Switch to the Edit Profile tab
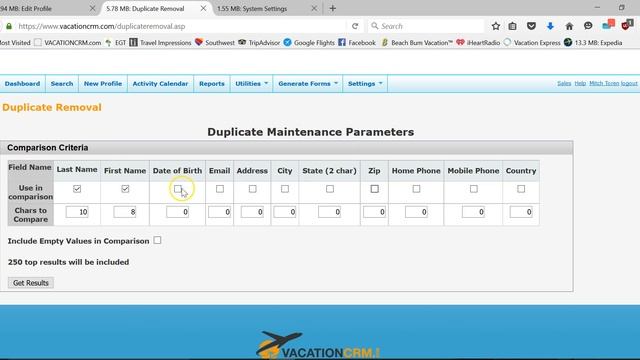This screenshot has width=640, height=360. coord(49,8)
